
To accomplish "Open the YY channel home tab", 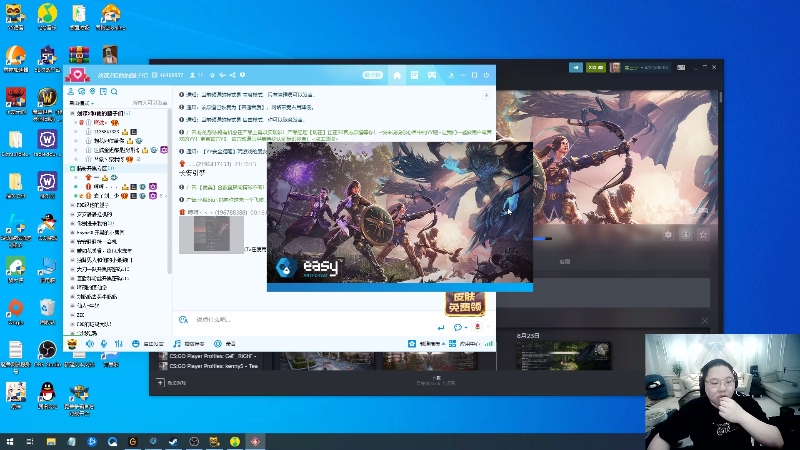I will tap(396, 75).
